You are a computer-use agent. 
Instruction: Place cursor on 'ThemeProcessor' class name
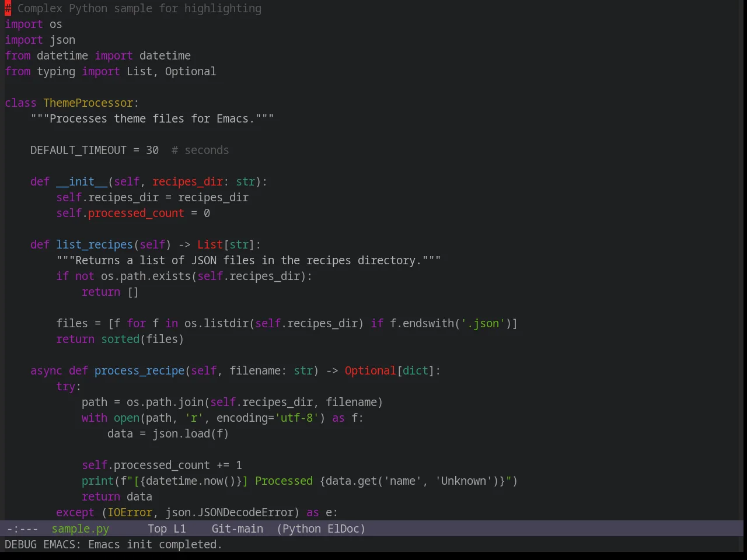click(x=88, y=103)
